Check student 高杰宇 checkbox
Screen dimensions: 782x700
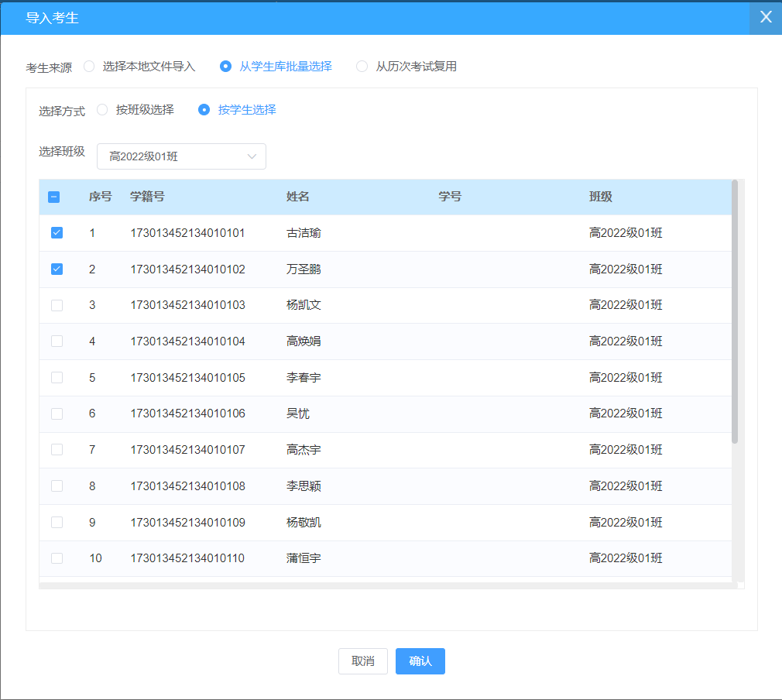(x=57, y=450)
